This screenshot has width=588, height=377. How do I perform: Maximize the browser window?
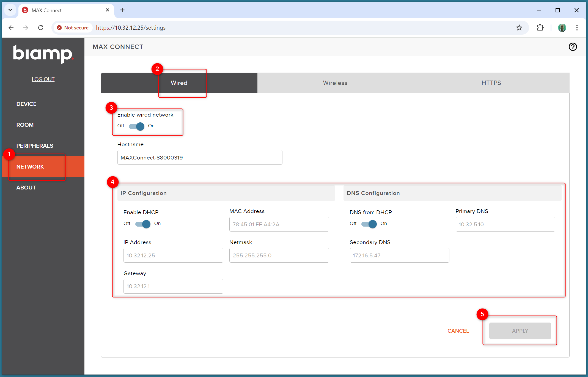click(557, 10)
